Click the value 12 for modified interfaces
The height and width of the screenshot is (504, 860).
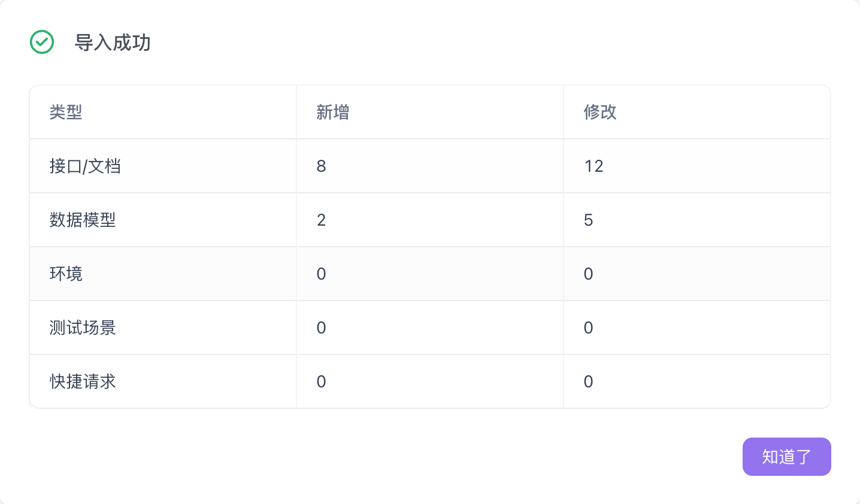(x=593, y=166)
